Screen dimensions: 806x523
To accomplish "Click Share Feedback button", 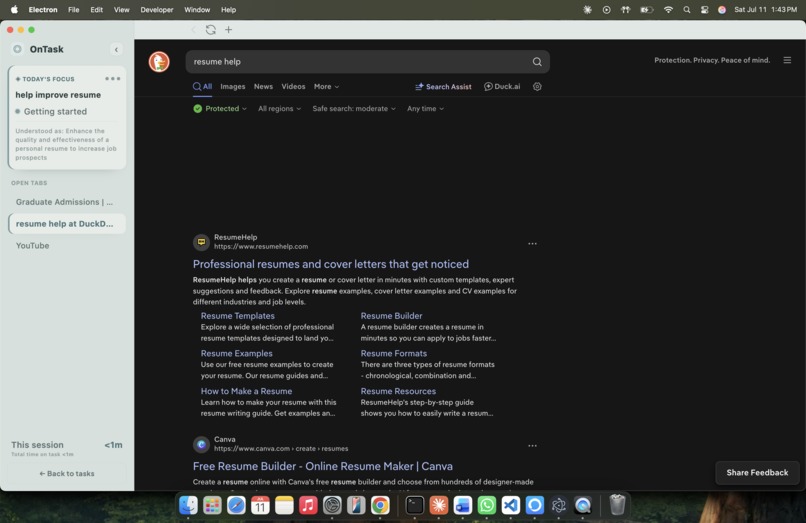I will coord(757,473).
